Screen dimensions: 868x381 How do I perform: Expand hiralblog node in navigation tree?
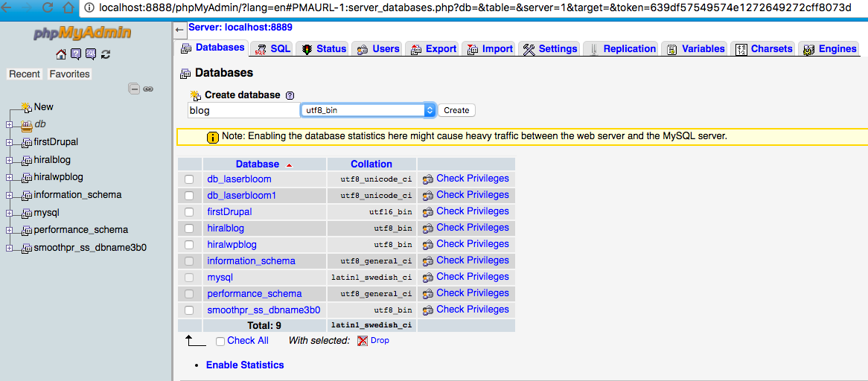point(9,161)
